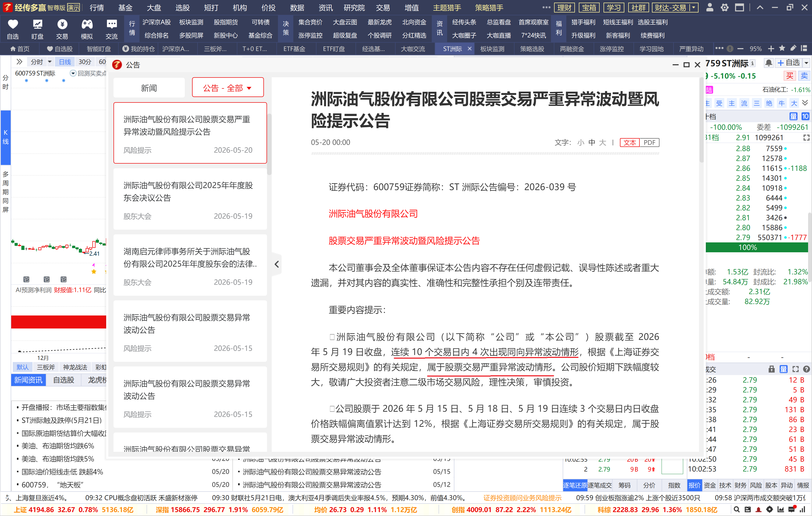Close the ST洲际 tab
Screen dimensions: 812x516
tap(470, 49)
